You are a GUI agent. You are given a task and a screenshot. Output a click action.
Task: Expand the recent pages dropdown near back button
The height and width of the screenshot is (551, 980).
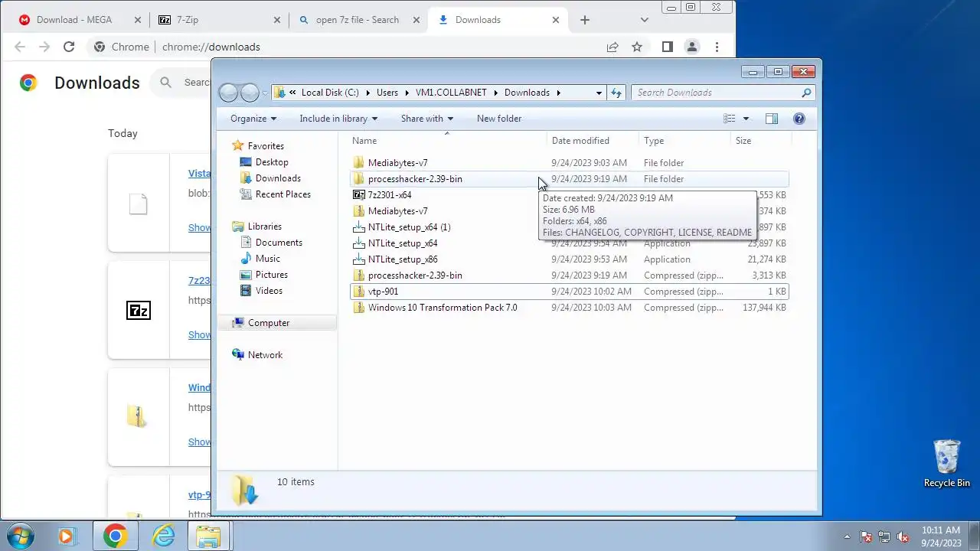coord(265,93)
